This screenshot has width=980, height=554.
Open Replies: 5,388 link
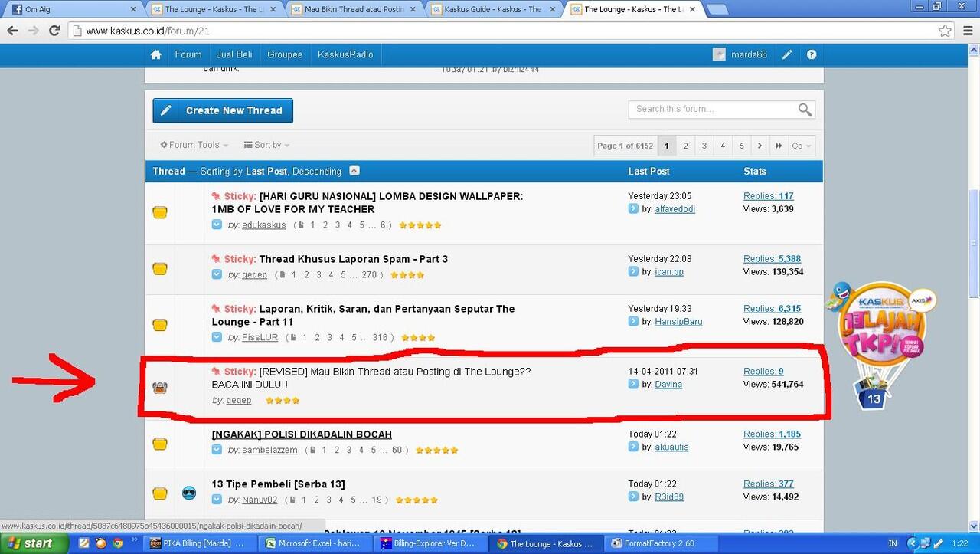(772, 258)
